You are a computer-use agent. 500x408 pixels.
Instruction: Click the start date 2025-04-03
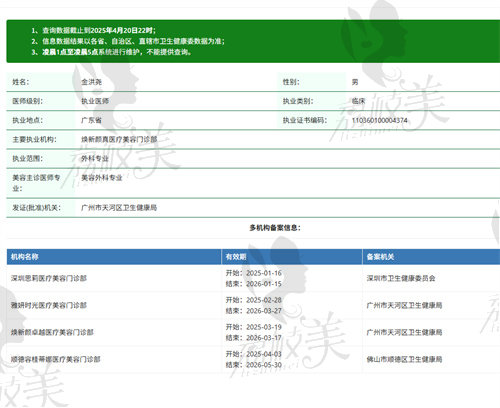264,354
